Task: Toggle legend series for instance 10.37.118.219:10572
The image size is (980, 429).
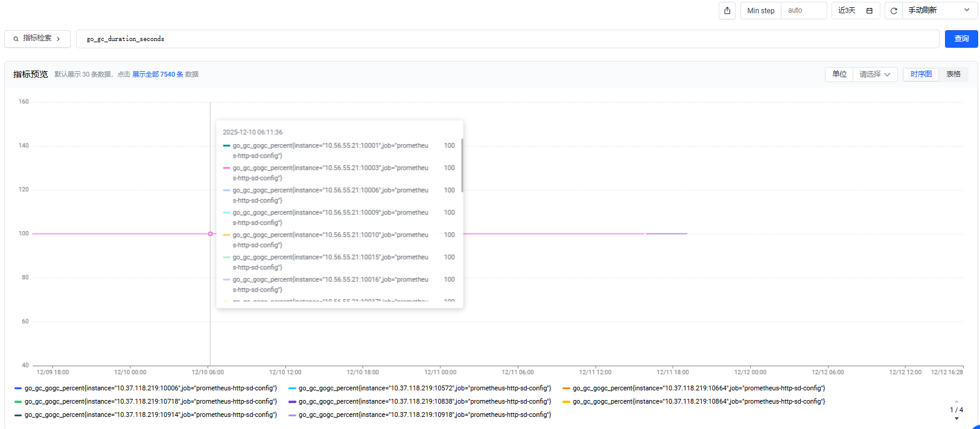Action: click(x=419, y=389)
